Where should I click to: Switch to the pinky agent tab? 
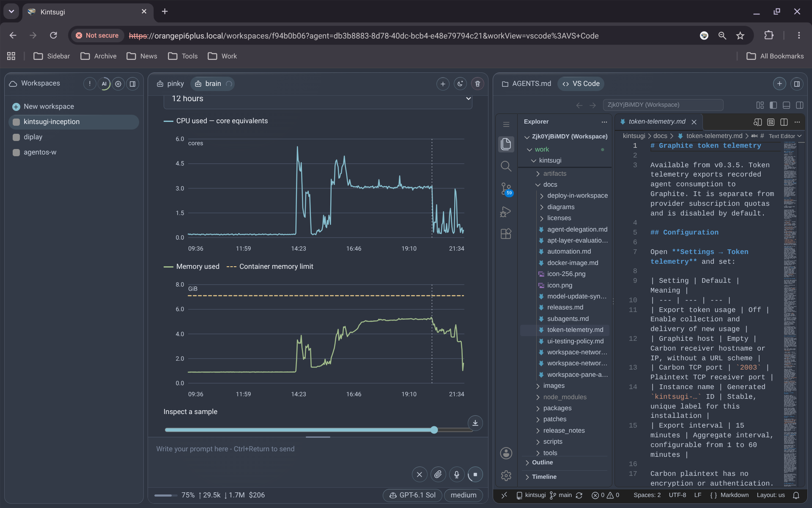click(170, 84)
